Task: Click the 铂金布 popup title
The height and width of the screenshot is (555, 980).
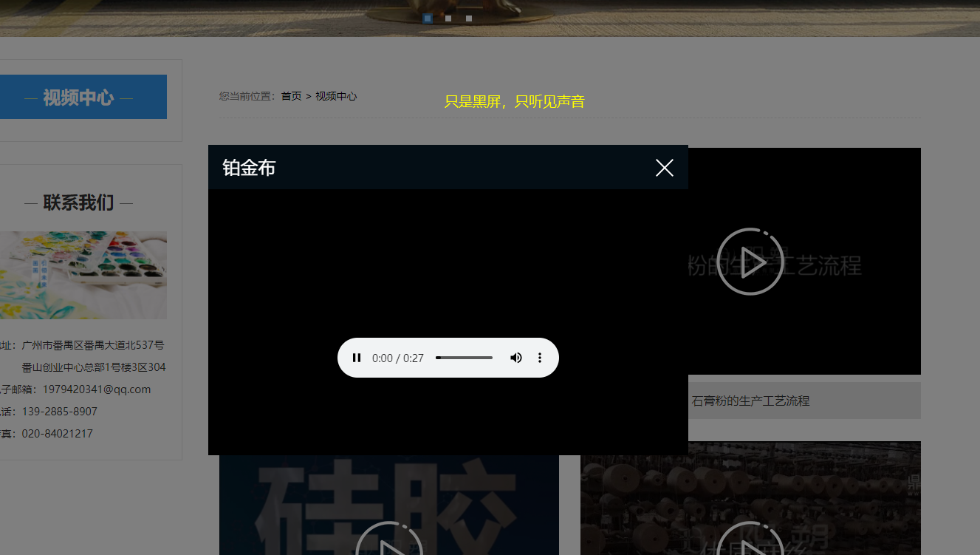Action: (249, 168)
